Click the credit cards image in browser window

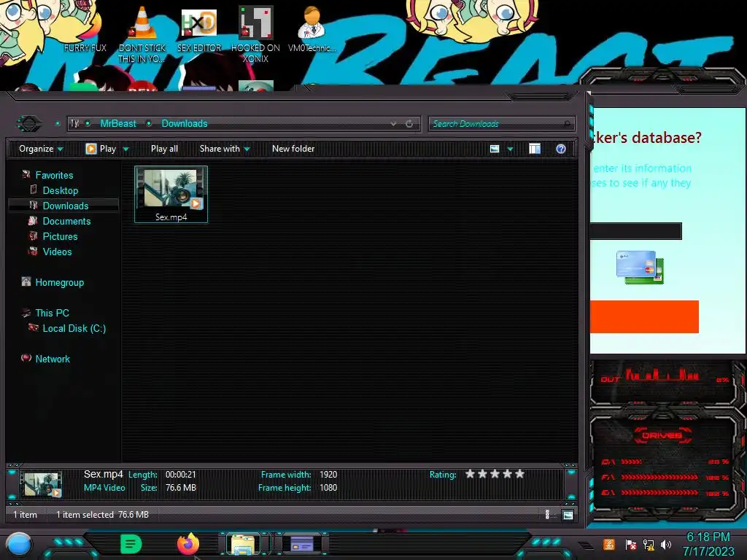tap(640, 267)
